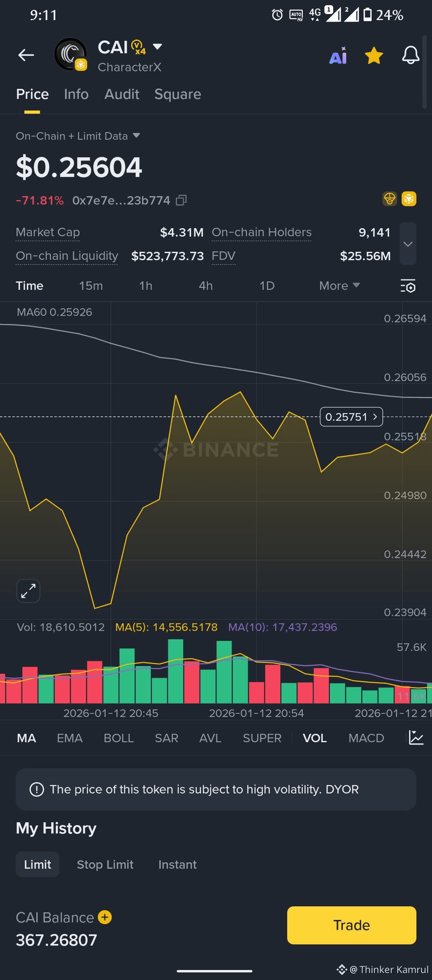Open the AI assistant icon

pyautogui.click(x=338, y=56)
